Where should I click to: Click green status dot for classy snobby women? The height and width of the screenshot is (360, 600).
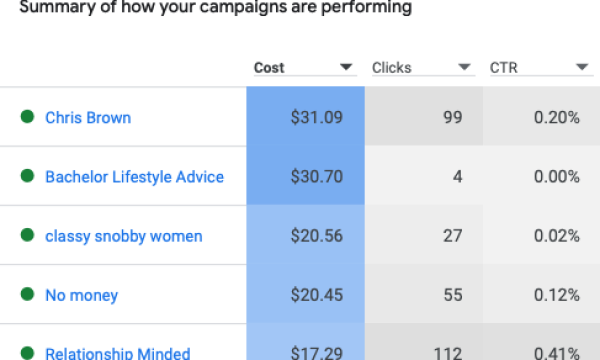click(x=27, y=235)
